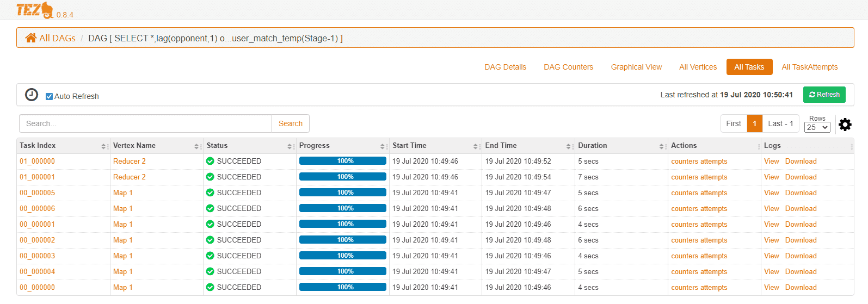Viewport: 868px width, 304px height.
Task: Click the Search button
Action: tap(291, 123)
